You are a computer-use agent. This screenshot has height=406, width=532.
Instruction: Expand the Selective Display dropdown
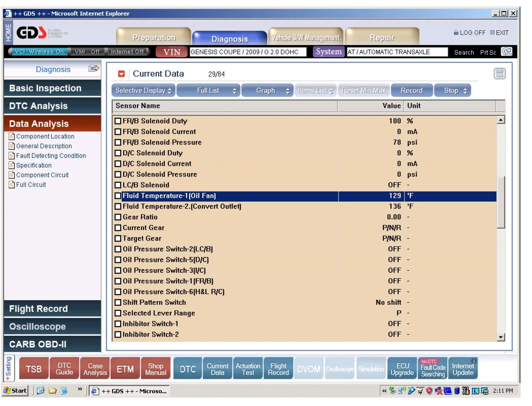point(143,91)
